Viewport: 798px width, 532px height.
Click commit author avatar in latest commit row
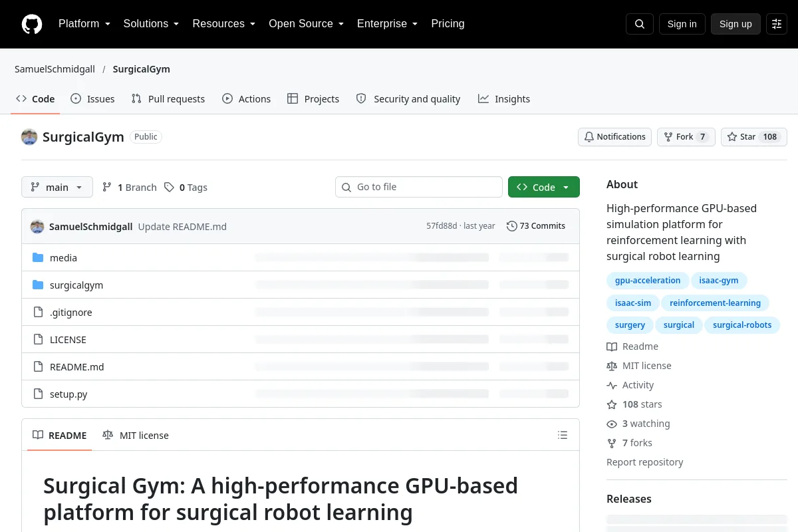point(37,226)
